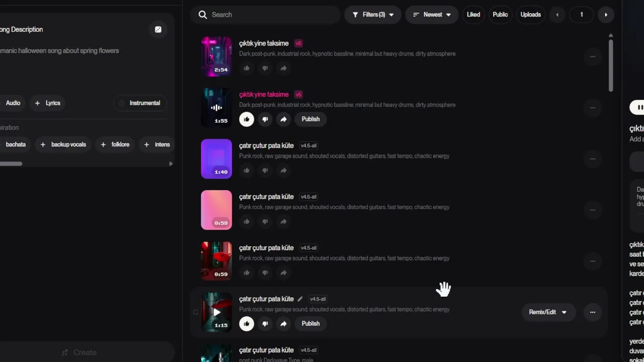
Task: Click the Lyrics add button
Action: point(47,103)
